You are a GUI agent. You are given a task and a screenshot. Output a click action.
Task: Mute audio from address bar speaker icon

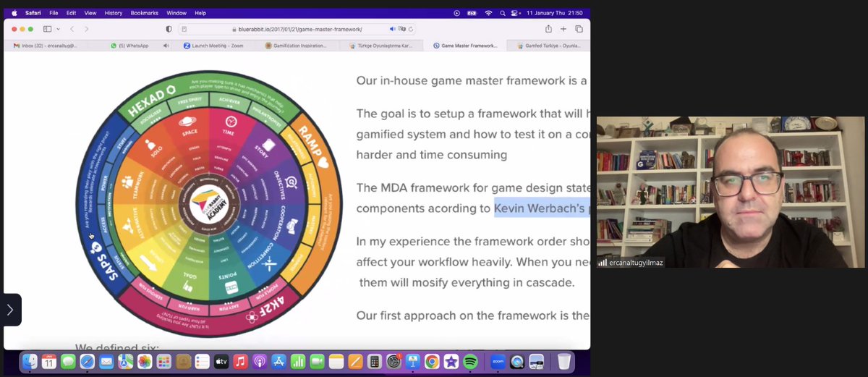coord(393,29)
